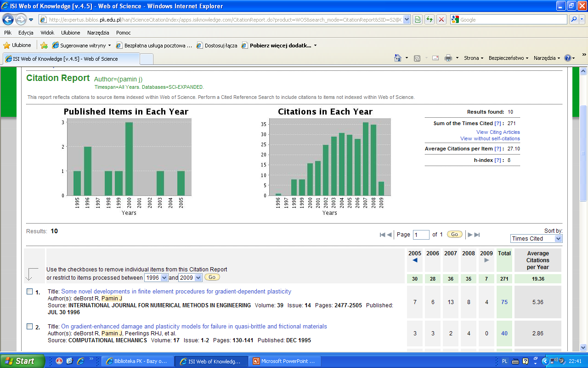Open the Home page icon in command bar

[x=398, y=58]
